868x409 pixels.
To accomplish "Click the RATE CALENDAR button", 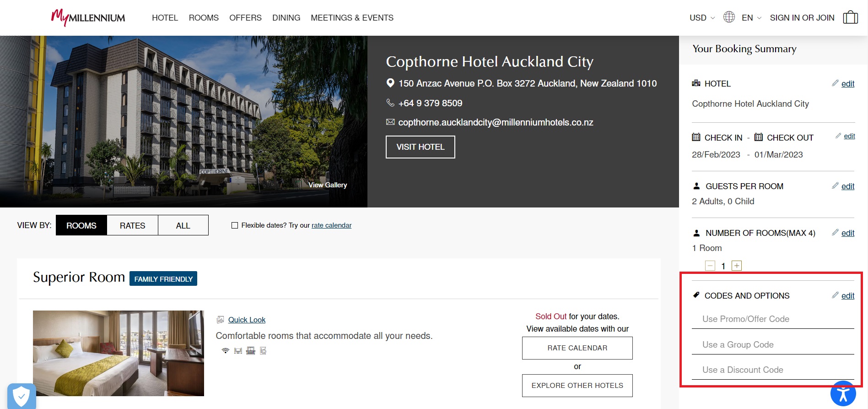I will [x=577, y=348].
